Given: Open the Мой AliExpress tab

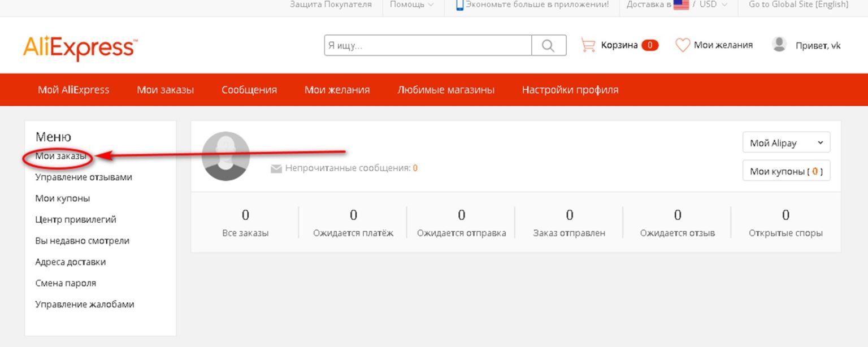Looking at the screenshot, I should [73, 90].
